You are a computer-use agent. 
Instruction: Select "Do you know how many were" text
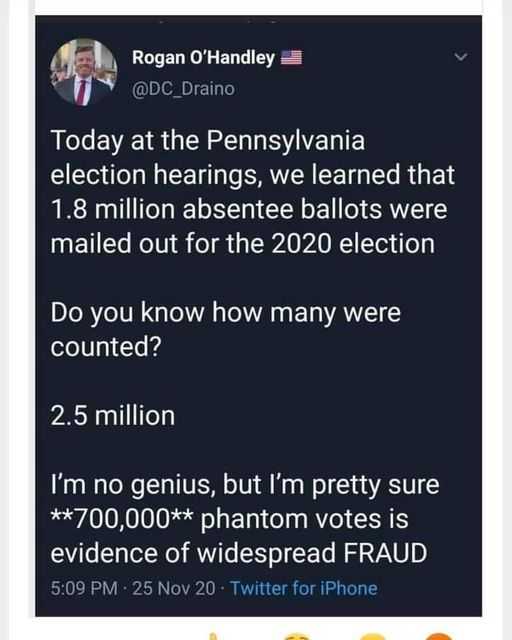click(226, 313)
